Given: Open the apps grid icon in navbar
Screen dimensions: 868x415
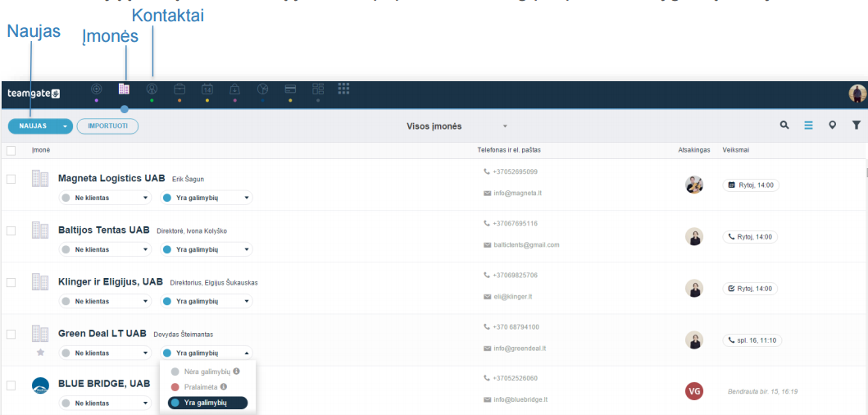Looking at the screenshot, I should coord(343,88).
